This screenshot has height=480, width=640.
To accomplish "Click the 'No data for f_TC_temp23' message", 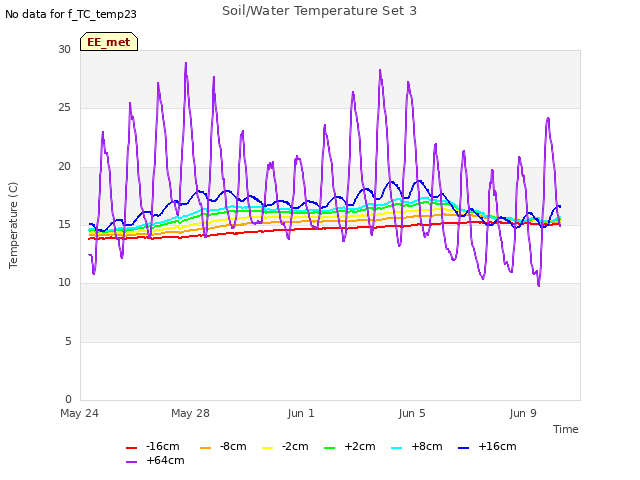I will tap(71, 14).
